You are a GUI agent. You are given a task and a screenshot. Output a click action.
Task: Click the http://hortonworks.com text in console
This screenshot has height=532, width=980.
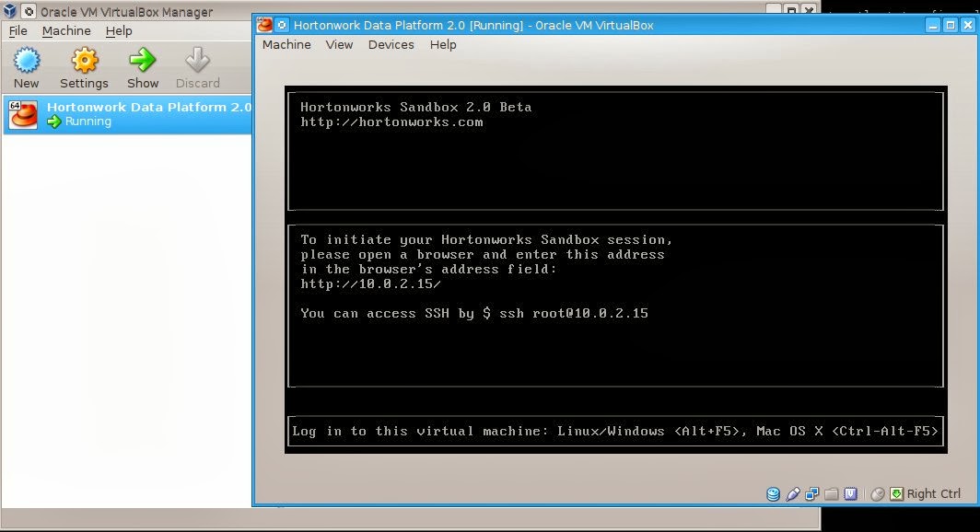pos(391,121)
